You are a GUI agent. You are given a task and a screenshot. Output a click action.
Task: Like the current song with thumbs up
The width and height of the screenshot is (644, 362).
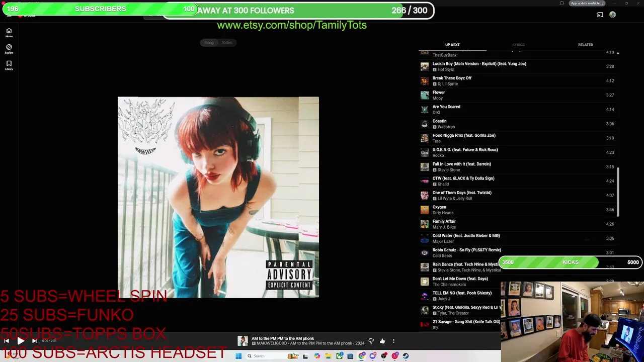[x=382, y=341]
